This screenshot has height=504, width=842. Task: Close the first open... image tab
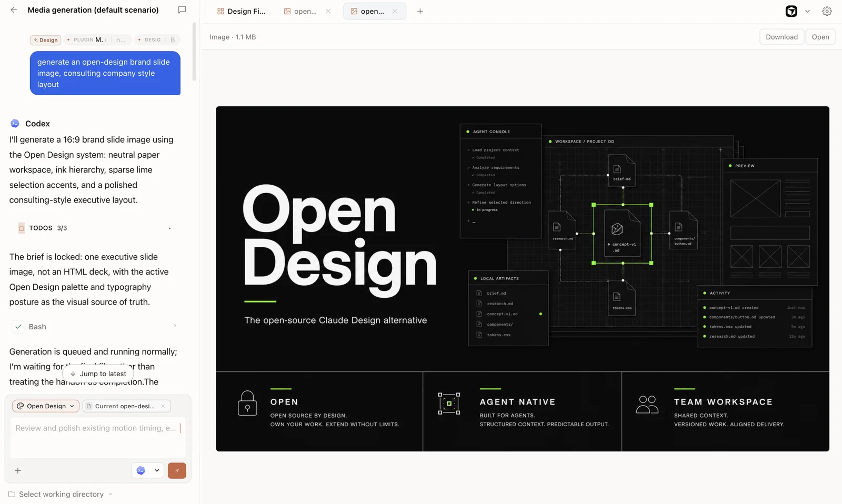(x=328, y=11)
